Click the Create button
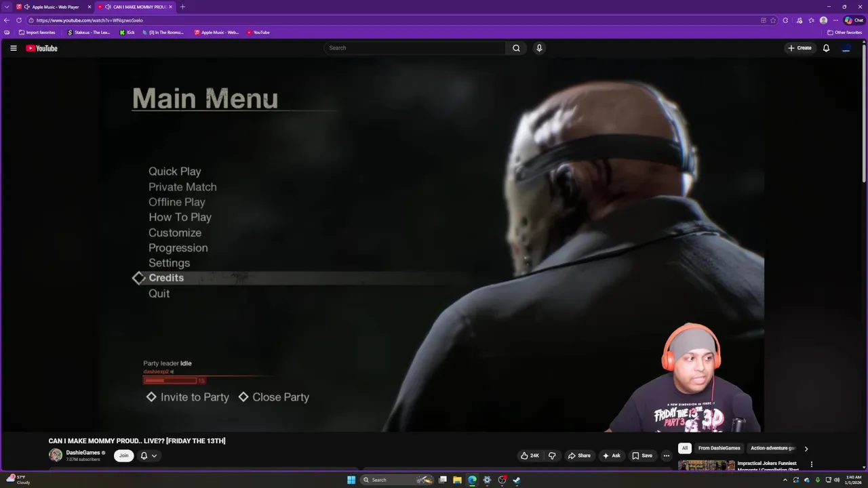868x488 pixels. click(800, 48)
